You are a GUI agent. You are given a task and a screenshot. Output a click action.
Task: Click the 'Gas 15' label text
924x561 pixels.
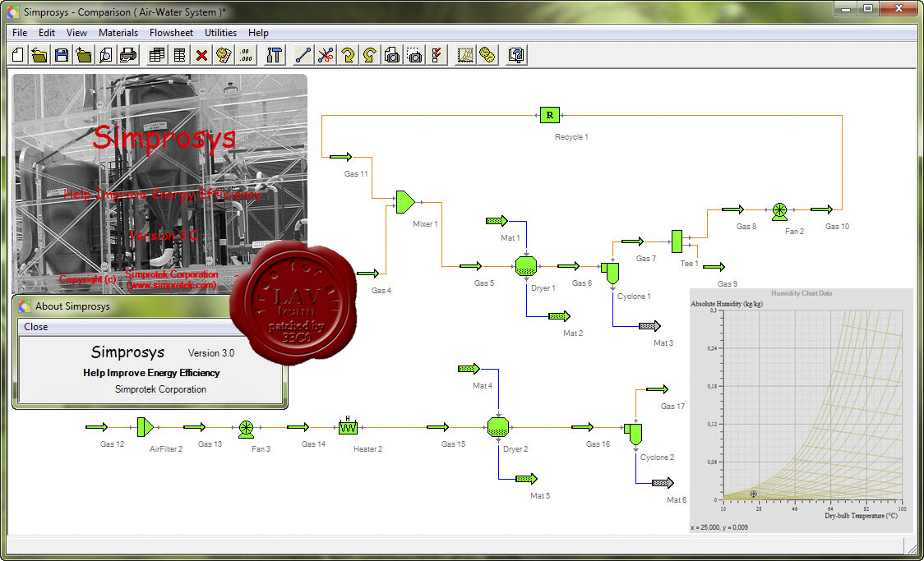453,444
